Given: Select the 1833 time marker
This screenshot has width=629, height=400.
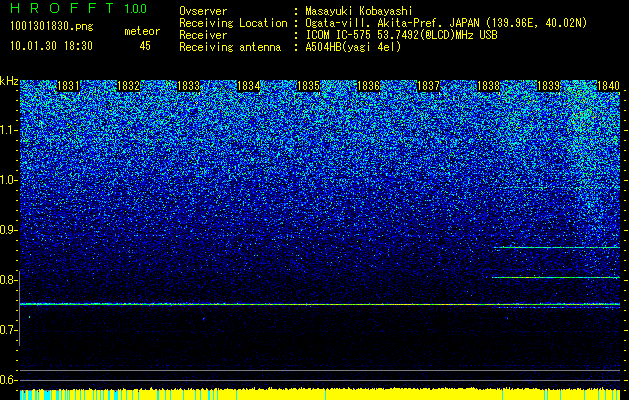Looking at the screenshot, I should pos(188,86).
